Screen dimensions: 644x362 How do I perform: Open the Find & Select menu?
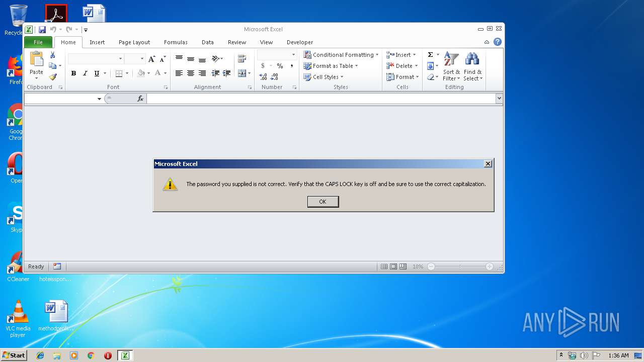point(473,66)
